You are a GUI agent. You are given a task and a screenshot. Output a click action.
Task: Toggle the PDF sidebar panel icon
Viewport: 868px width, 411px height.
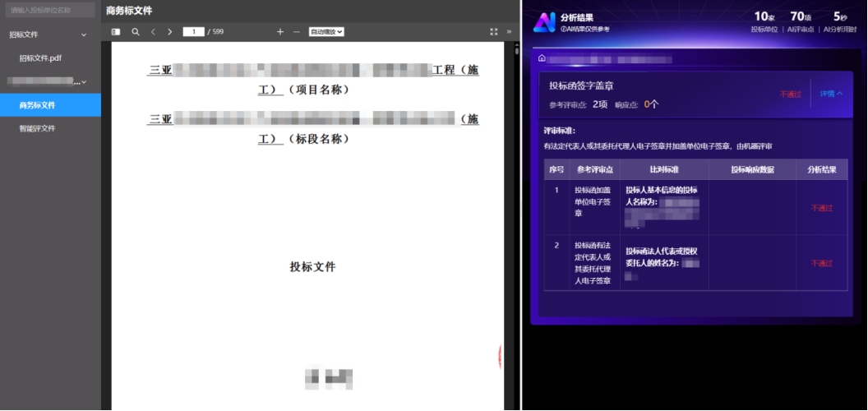[x=115, y=32]
